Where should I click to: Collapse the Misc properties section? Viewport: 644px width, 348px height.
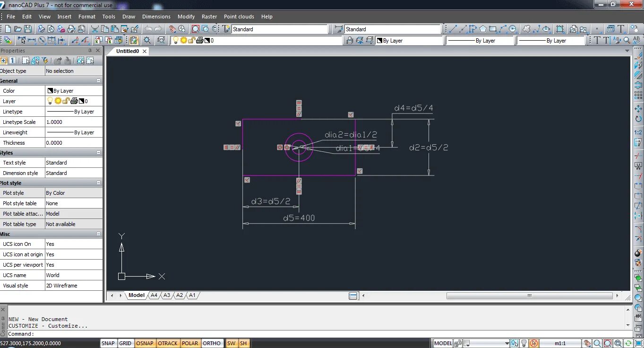[x=98, y=234]
